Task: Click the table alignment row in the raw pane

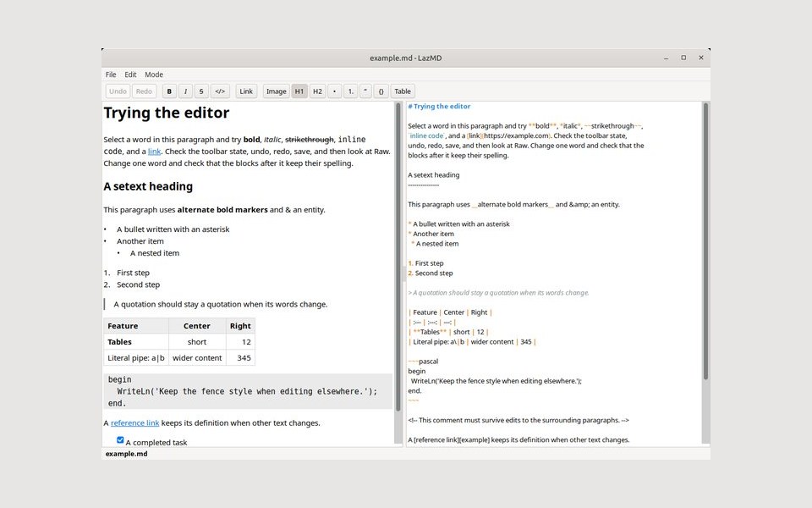Action: tap(432, 323)
